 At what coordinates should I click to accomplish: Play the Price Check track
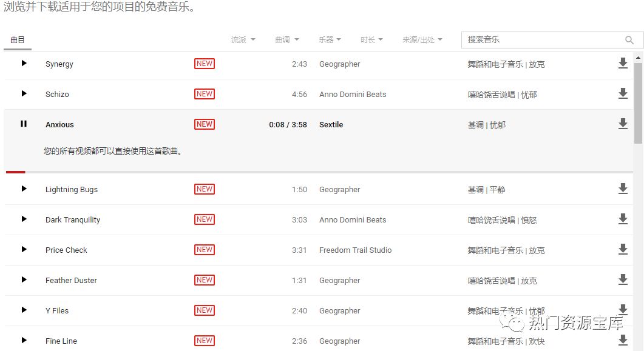(24, 249)
